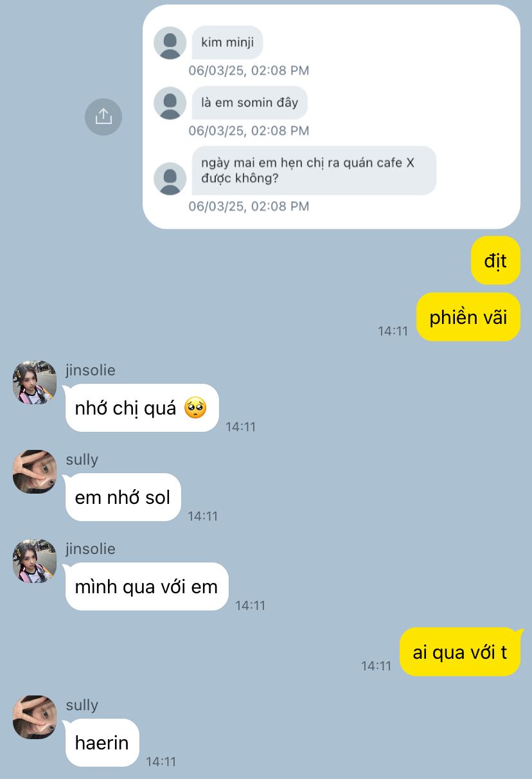
Task: Tap the "em nhớ sol" message bubble
Action: pyautogui.click(x=123, y=497)
